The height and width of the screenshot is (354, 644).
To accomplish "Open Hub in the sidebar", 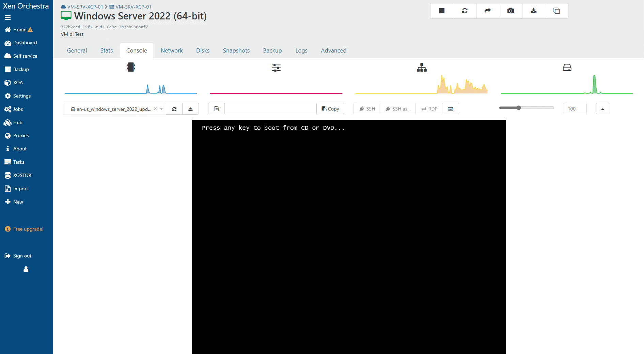I will coord(13,122).
